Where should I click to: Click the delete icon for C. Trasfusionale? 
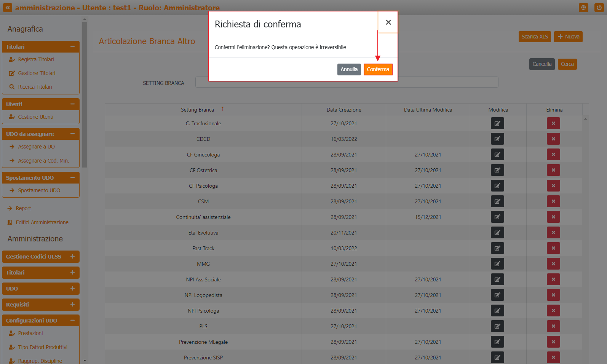[x=553, y=123]
